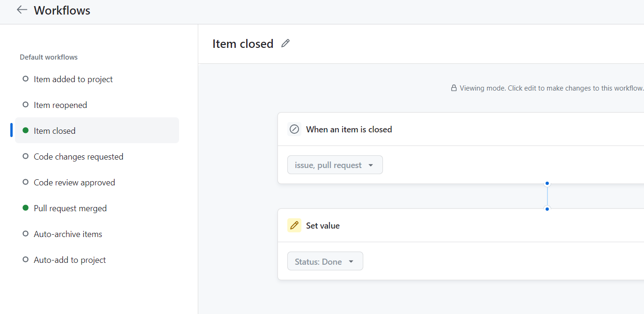Viewport: 644px width, 314px height.
Task: Click the back arrow beside Workflows
Action: tap(22, 10)
